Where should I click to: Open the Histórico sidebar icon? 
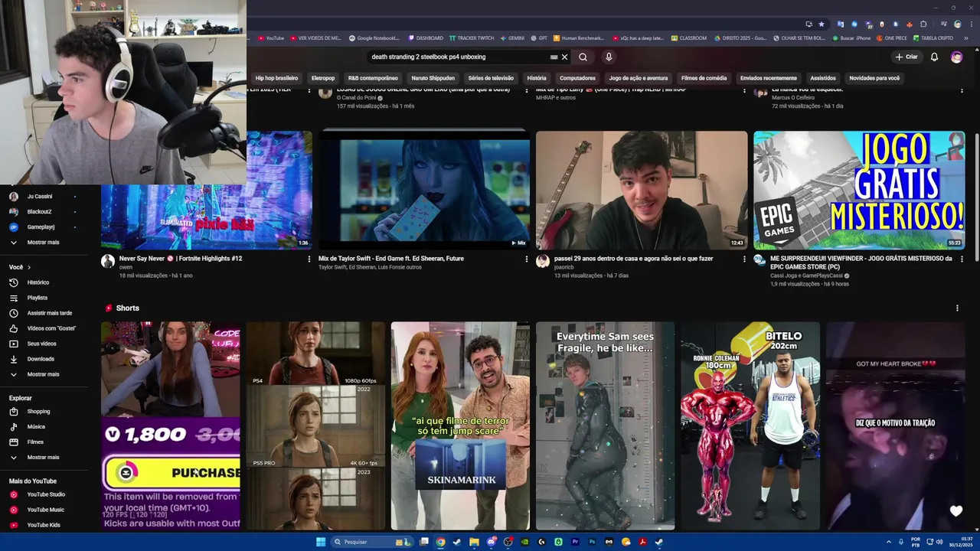(13, 282)
